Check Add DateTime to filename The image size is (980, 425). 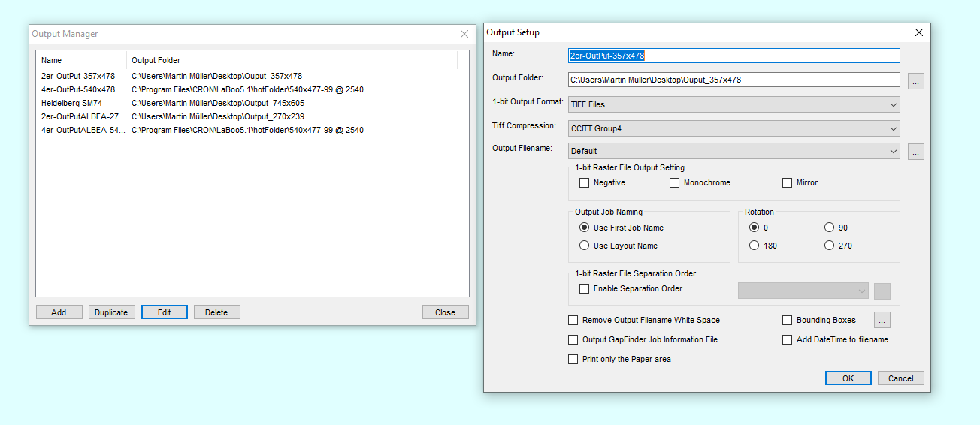[x=787, y=340]
